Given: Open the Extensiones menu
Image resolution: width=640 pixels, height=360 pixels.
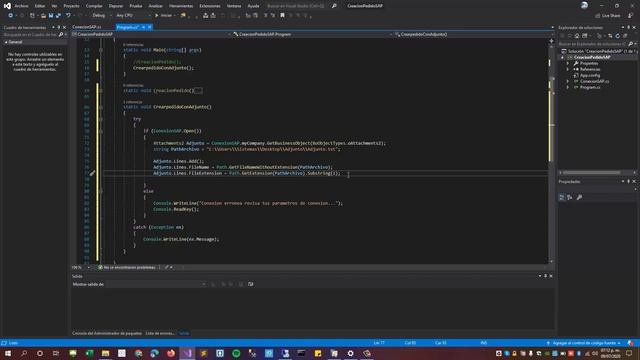Looking at the screenshot, I should coord(210,6).
